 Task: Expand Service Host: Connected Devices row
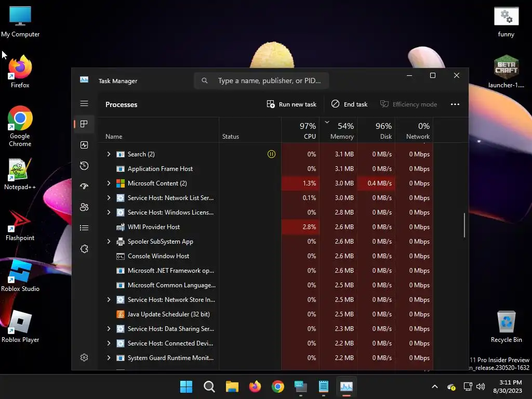pyautogui.click(x=109, y=343)
